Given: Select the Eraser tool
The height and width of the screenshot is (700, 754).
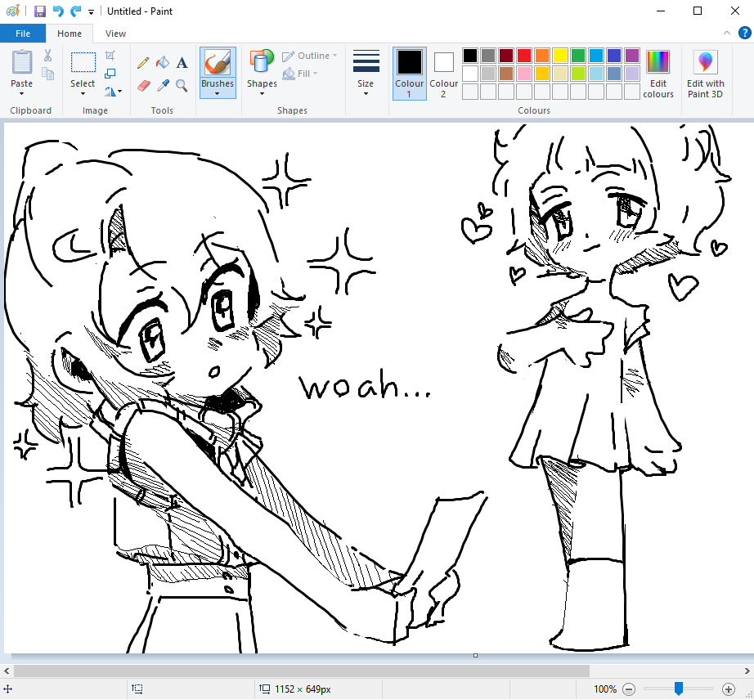Looking at the screenshot, I should (143, 86).
